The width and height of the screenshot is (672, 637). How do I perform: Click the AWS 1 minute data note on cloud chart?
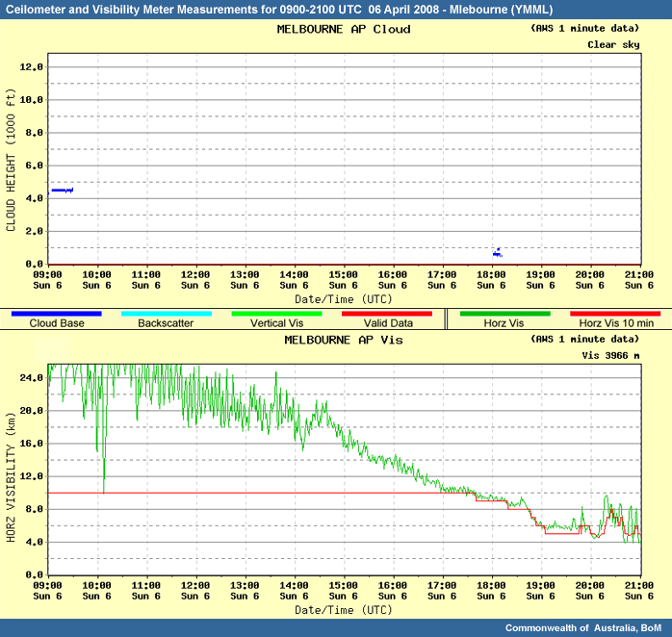(585, 28)
